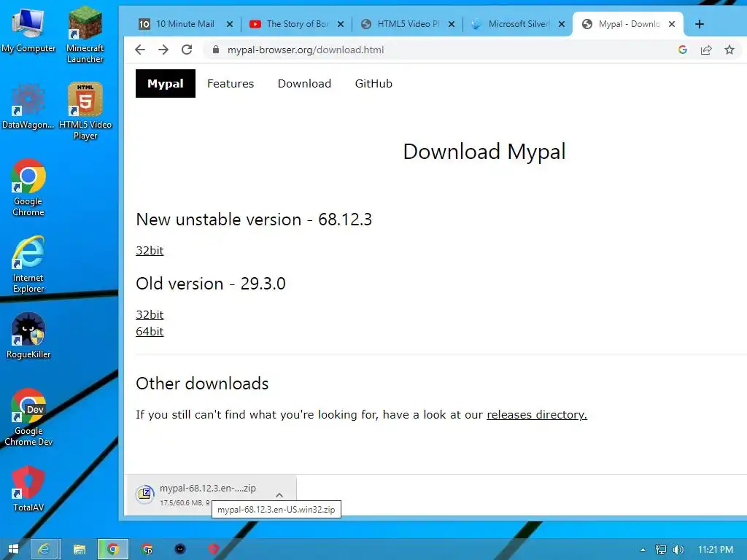747x560 pixels.
Task: Close The Story of Bor tab
Action: 341,24
